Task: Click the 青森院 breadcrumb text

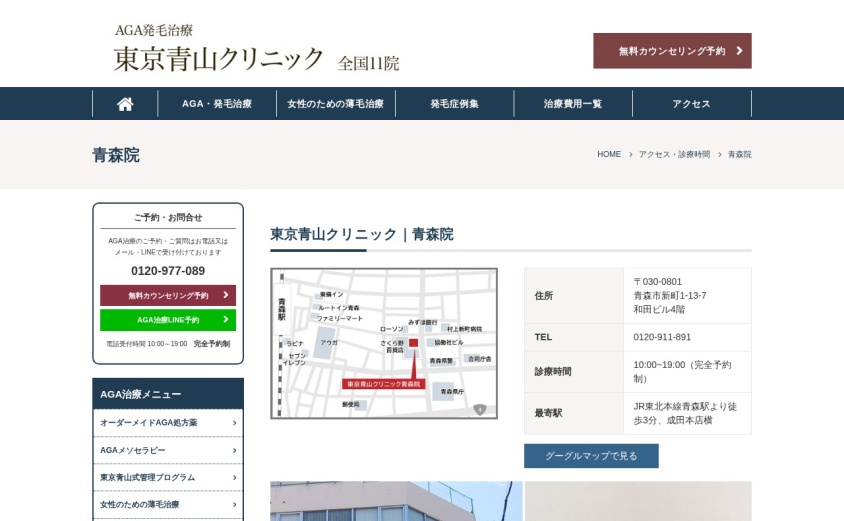Action: [740, 154]
